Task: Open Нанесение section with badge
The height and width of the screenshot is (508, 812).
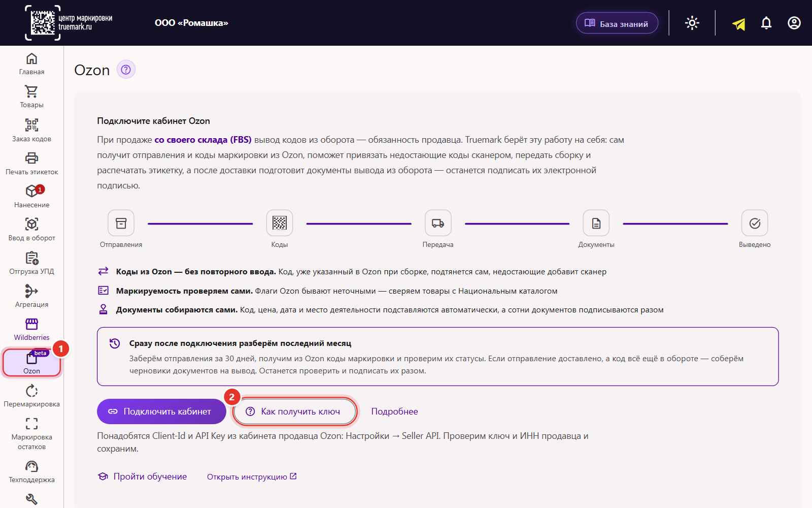Action: [x=31, y=197]
